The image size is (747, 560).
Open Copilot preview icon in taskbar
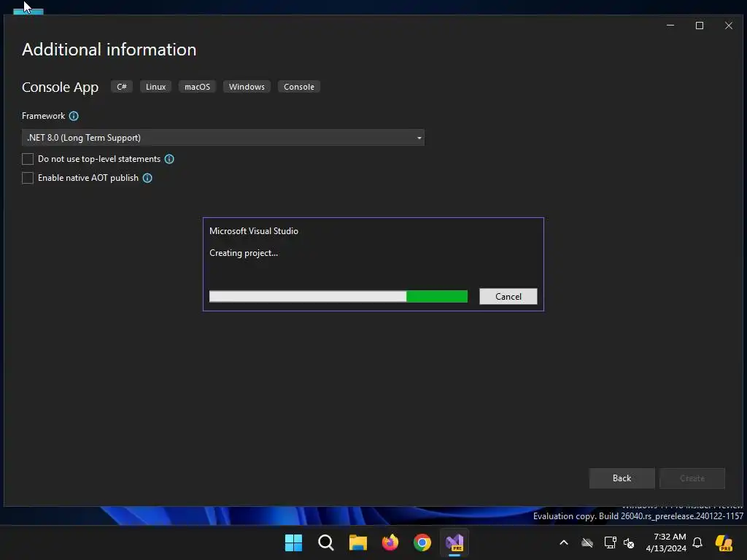(x=724, y=542)
